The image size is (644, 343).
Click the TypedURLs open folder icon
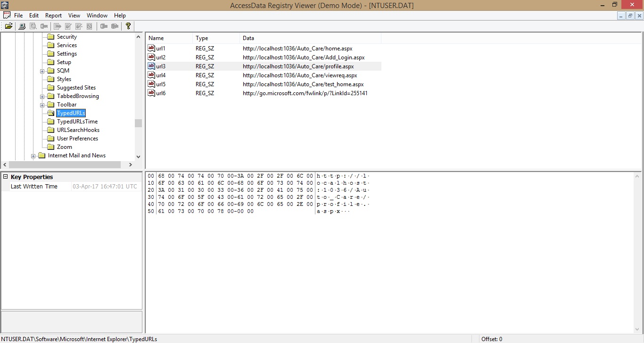(x=51, y=113)
